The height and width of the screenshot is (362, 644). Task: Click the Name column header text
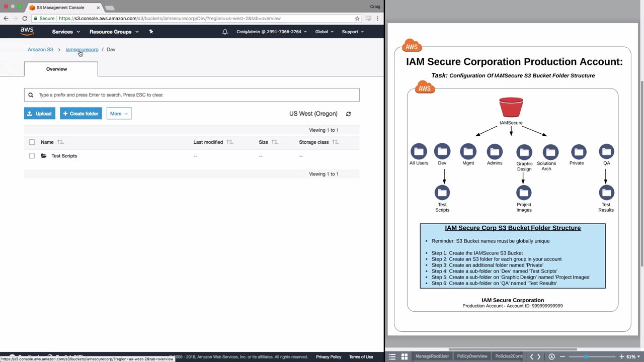coord(47,142)
